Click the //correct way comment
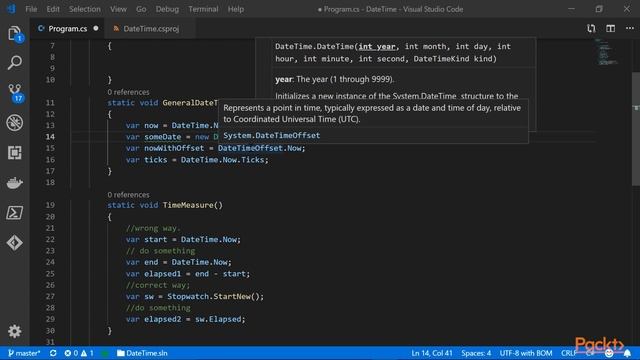640x360 pixels. tap(158, 285)
